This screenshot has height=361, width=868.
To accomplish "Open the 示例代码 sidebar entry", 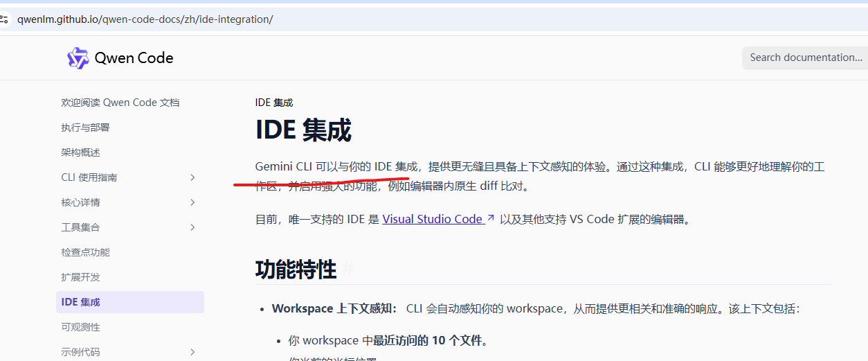I will tap(80, 352).
